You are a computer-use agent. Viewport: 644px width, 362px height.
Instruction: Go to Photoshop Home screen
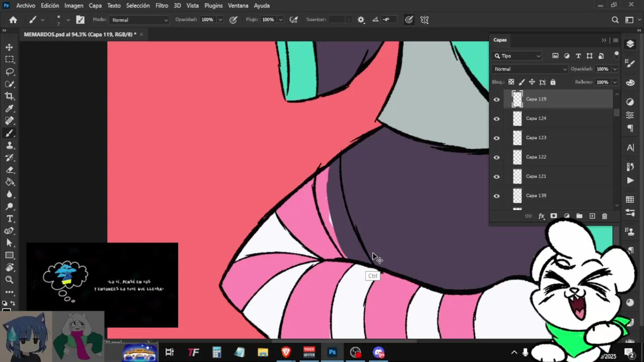click(13, 20)
